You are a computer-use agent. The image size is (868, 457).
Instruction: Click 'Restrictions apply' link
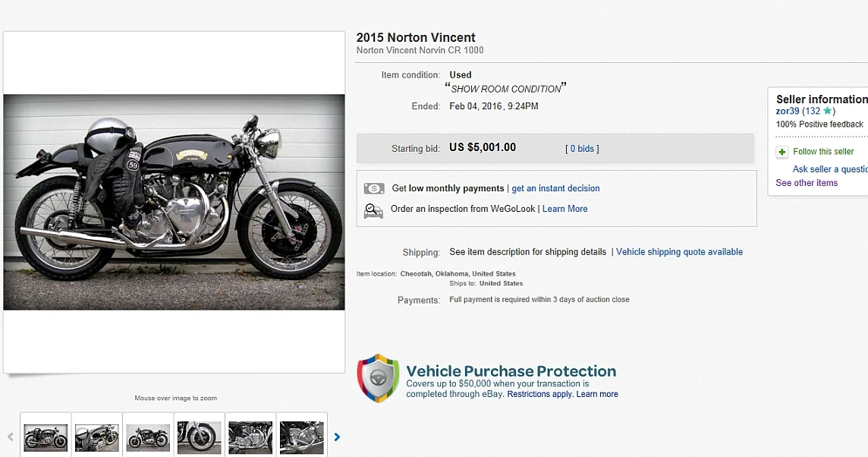pyautogui.click(x=539, y=394)
